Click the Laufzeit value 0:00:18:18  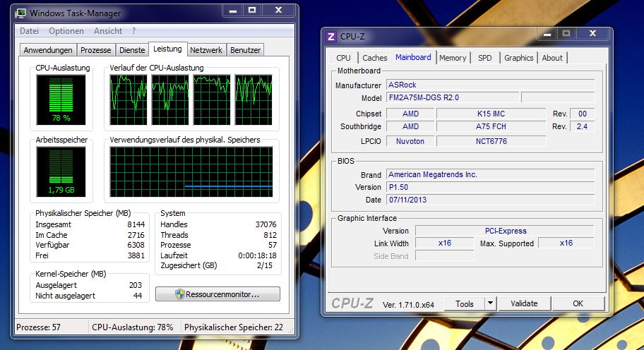click(257, 255)
